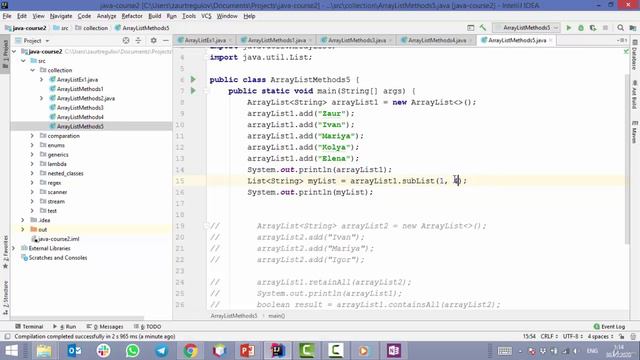640x360 pixels.
Task: Click the editor vertical scrollbar
Action: point(627,159)
